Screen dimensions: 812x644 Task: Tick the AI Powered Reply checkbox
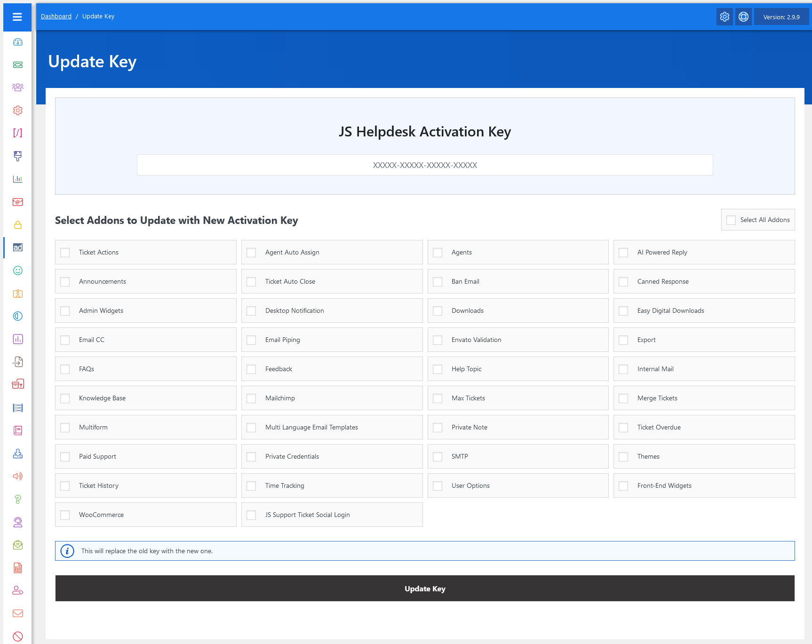(623, 253)
